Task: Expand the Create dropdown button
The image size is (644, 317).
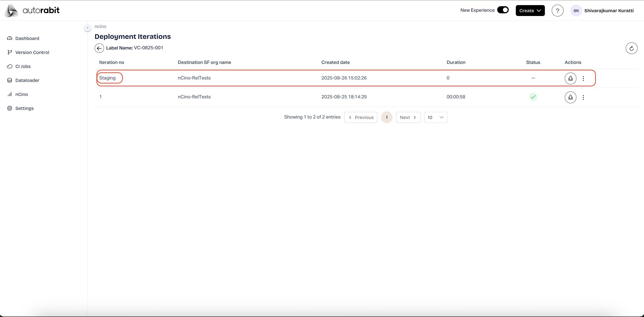Action: click(x=530, y=10)
